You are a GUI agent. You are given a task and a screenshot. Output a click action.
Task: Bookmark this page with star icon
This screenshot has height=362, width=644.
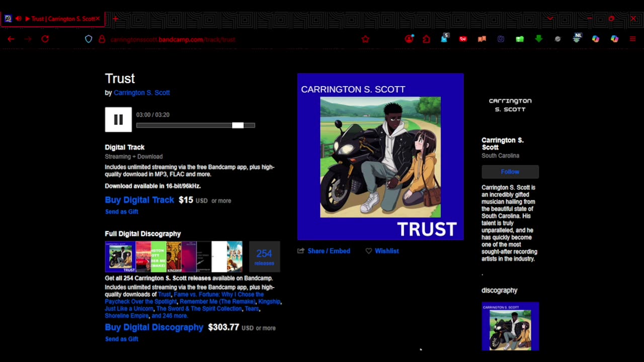click(x=366, y=39)
